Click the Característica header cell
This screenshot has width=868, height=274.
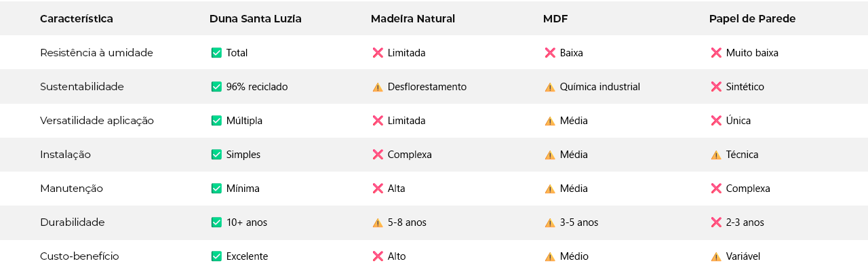[77, 19]
